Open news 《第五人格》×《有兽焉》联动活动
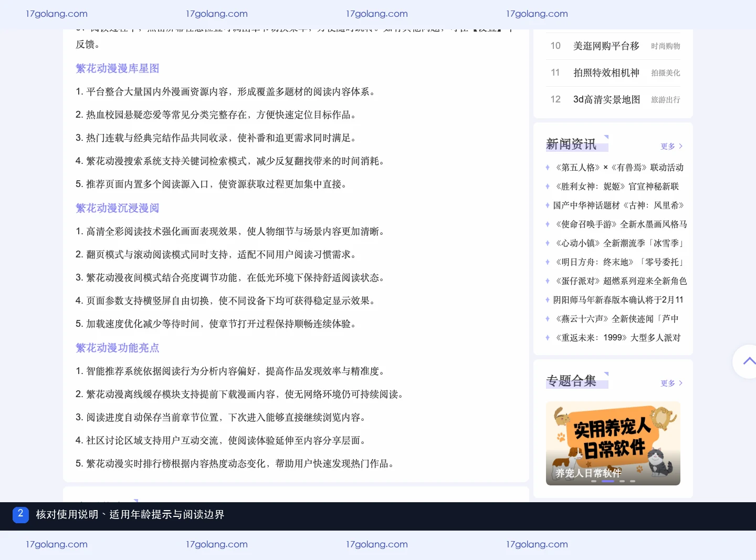Screen dimensions: 756x560 point(618,168)
